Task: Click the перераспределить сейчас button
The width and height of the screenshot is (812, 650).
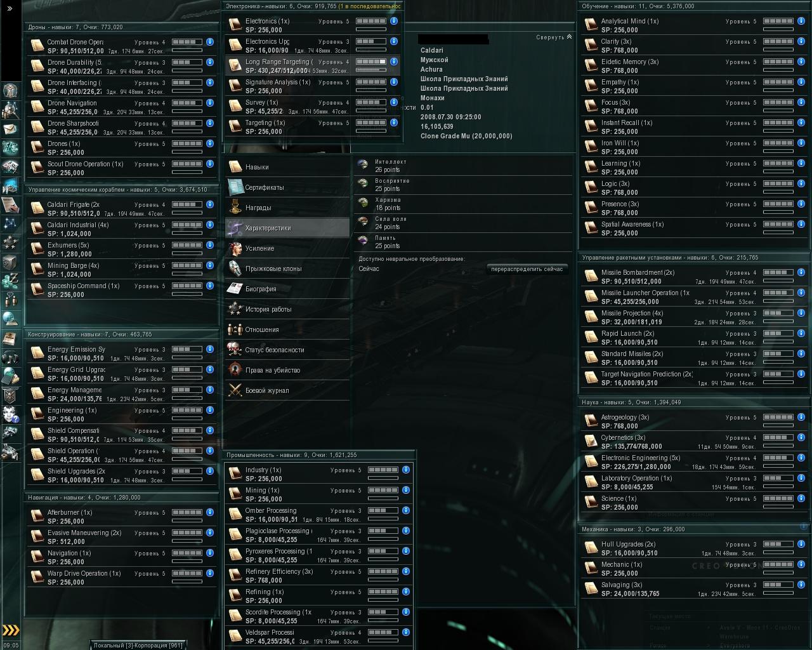Action: 527,269
